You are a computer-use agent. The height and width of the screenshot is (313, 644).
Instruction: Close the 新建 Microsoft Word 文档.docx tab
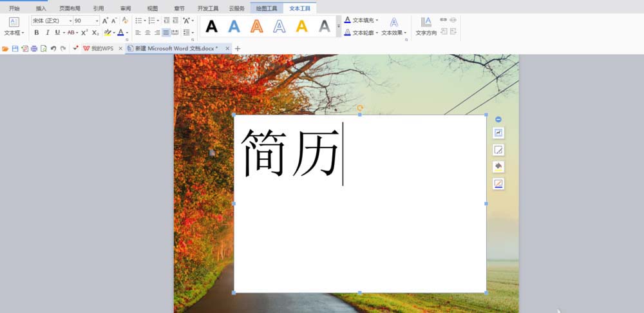coord(227,48)
